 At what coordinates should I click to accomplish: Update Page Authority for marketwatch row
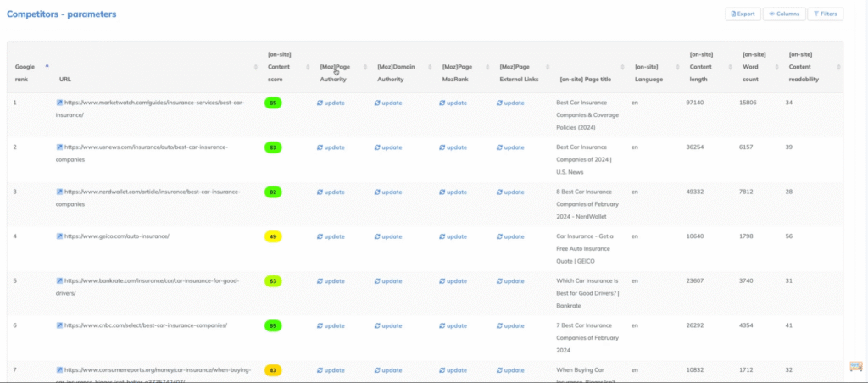pos(331,103)
